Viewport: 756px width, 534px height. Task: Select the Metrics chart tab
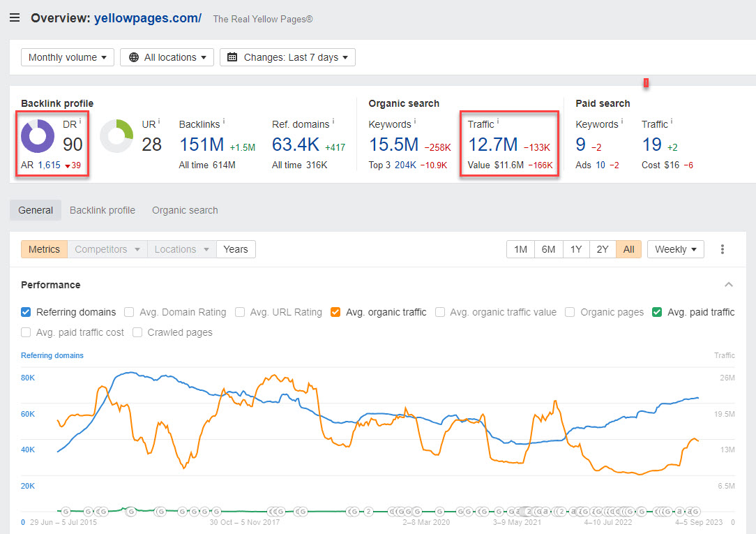(44, 249)
